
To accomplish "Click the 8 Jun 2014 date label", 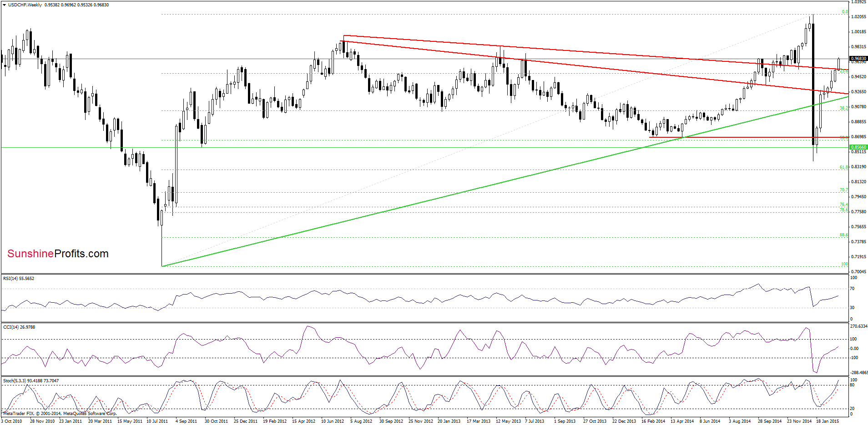I will [x=710, y=421].
